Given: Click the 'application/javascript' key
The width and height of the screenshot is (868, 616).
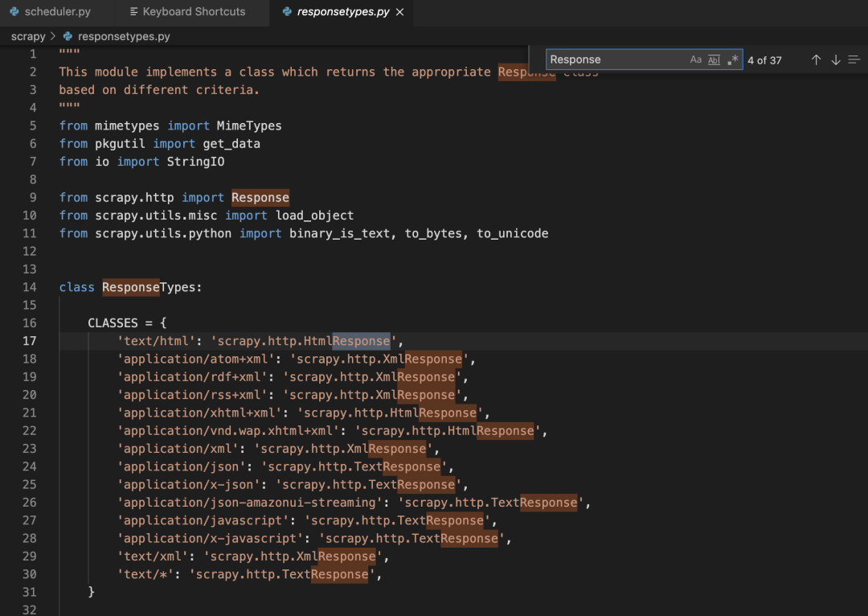Looking at the screenshot, I should click(x=203, y=521).
